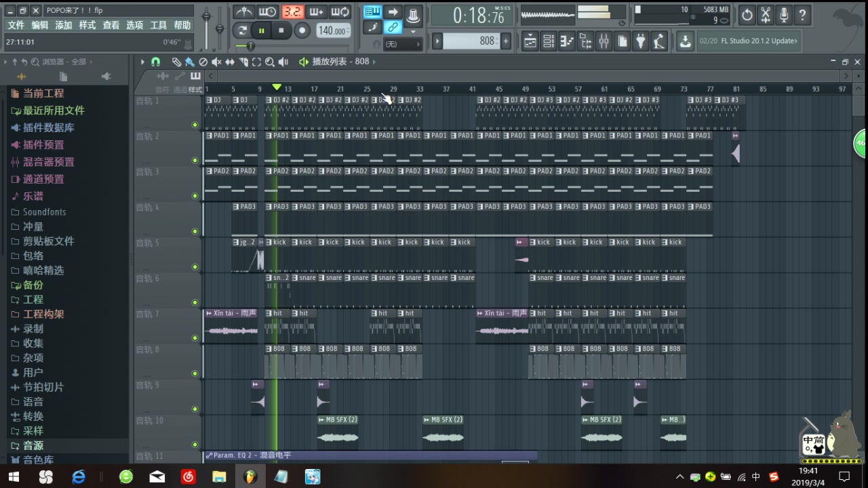Click the add pattern plus button
Screen dimensions: 868x488
pyautogui.click(x=505, y=41)
